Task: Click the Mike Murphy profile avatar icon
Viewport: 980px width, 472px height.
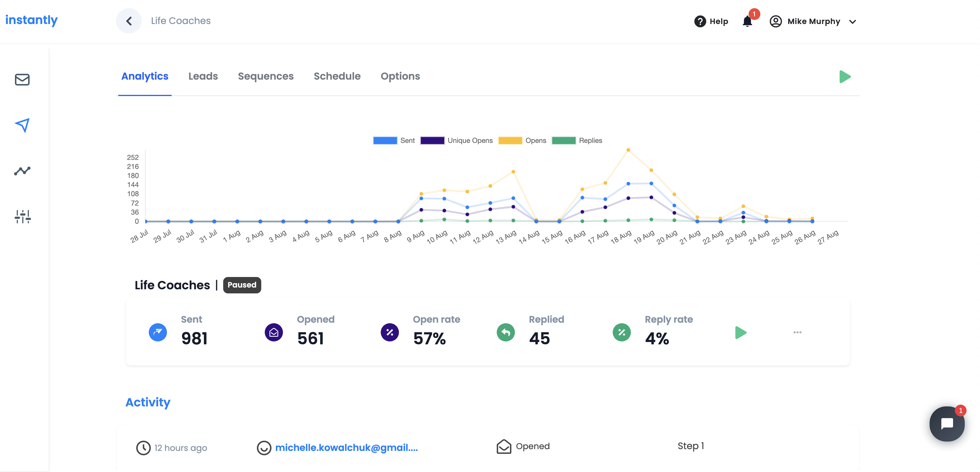Action: (x=775, y=21)
